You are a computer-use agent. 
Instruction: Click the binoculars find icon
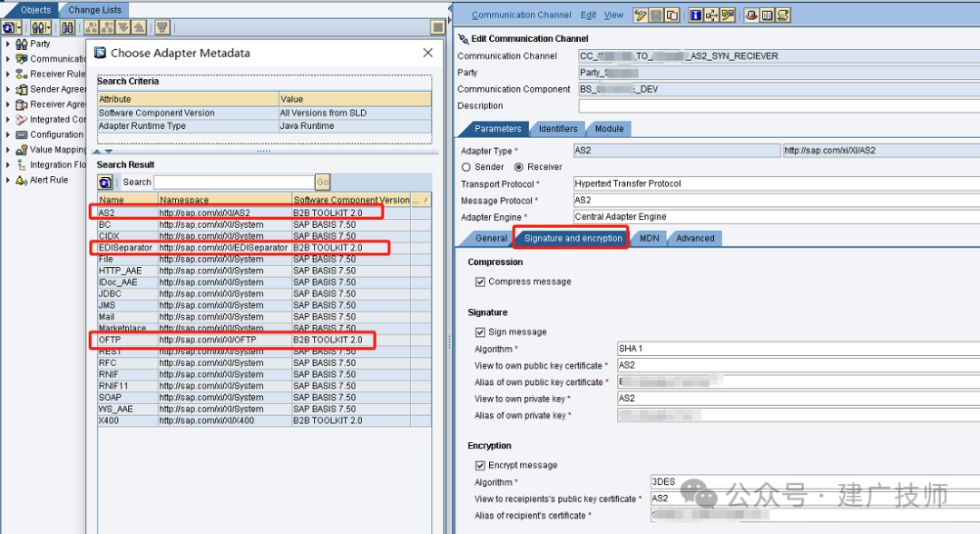point(67,27)
